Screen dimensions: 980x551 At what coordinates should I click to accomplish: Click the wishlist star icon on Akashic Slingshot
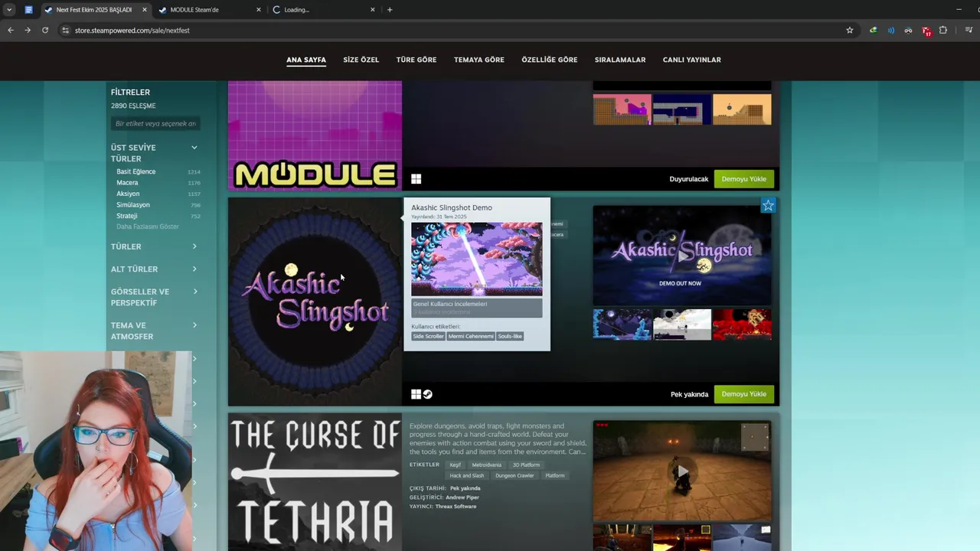click(768, 205)
